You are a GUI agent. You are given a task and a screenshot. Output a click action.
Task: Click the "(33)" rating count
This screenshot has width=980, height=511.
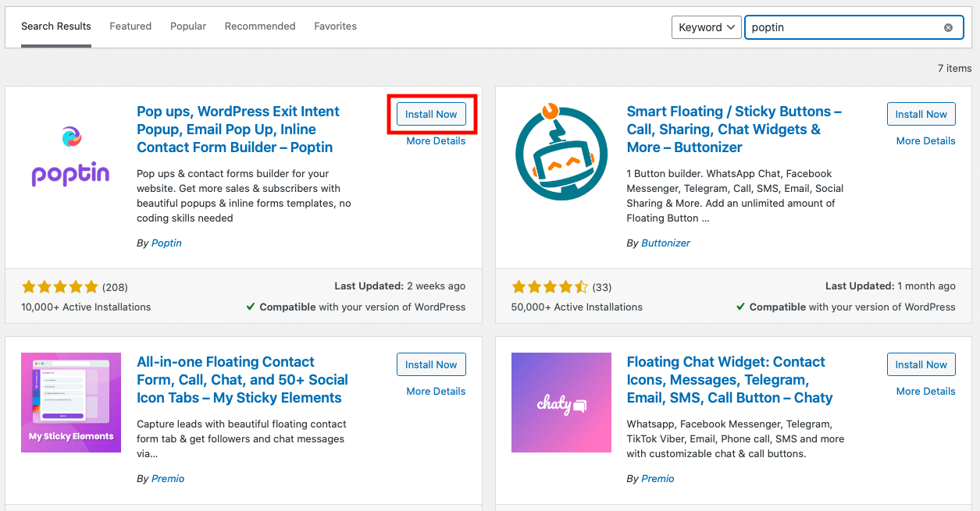click(602, 287)
